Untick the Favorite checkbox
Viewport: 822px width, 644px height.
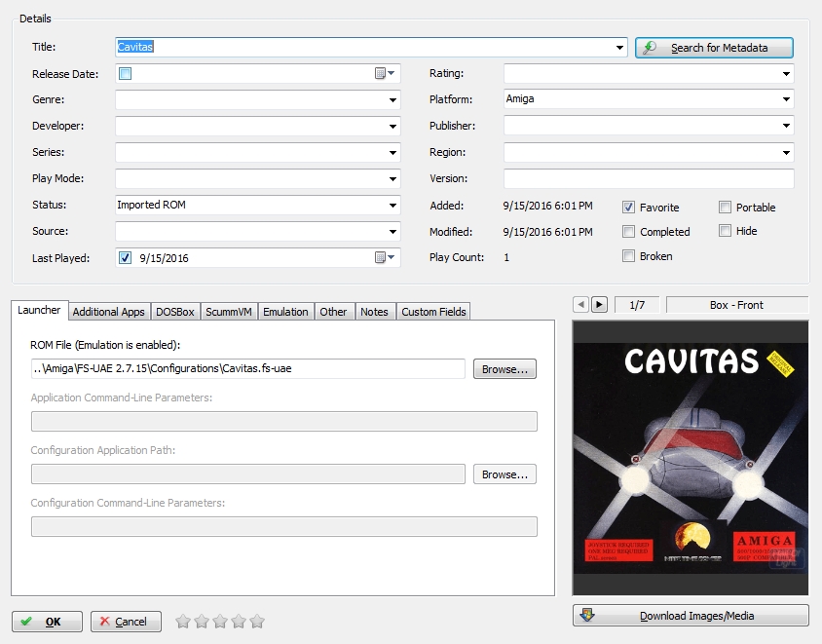point(628,208)
